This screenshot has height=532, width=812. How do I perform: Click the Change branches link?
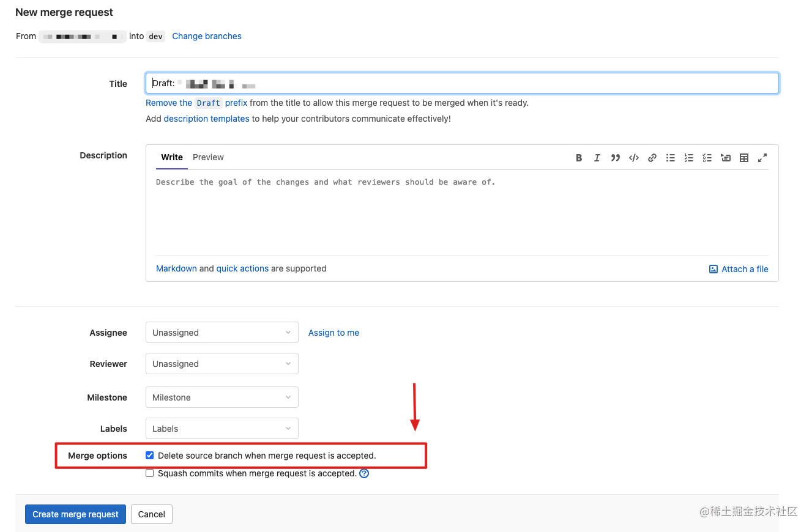point(207,36)
